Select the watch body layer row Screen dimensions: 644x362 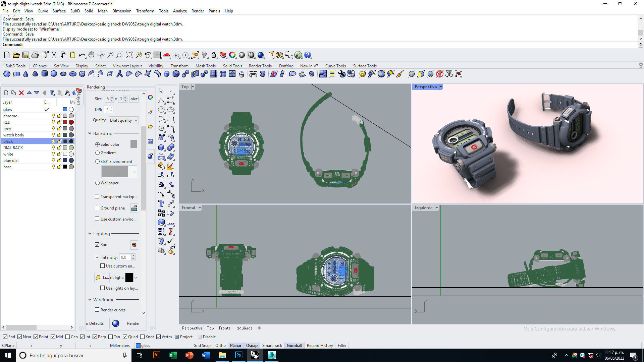(38, 135)
